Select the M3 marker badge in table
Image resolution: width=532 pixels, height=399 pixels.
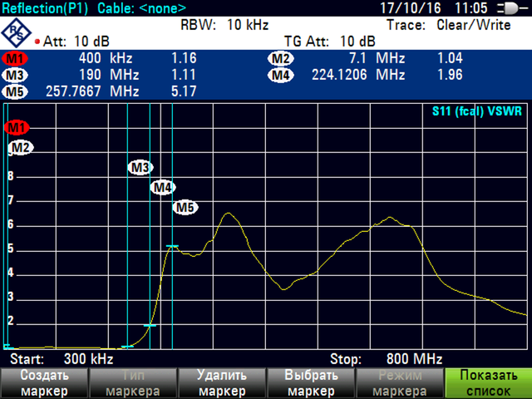(x=14, y=75)
